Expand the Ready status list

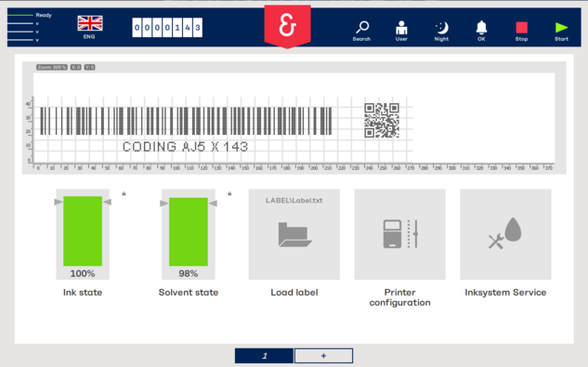click(x=30, y=27)
